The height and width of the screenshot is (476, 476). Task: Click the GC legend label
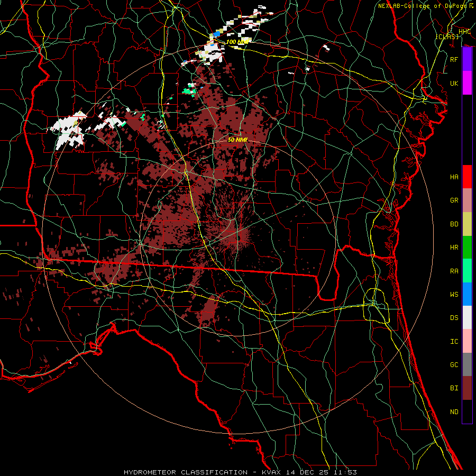click(x=454, y=365)
